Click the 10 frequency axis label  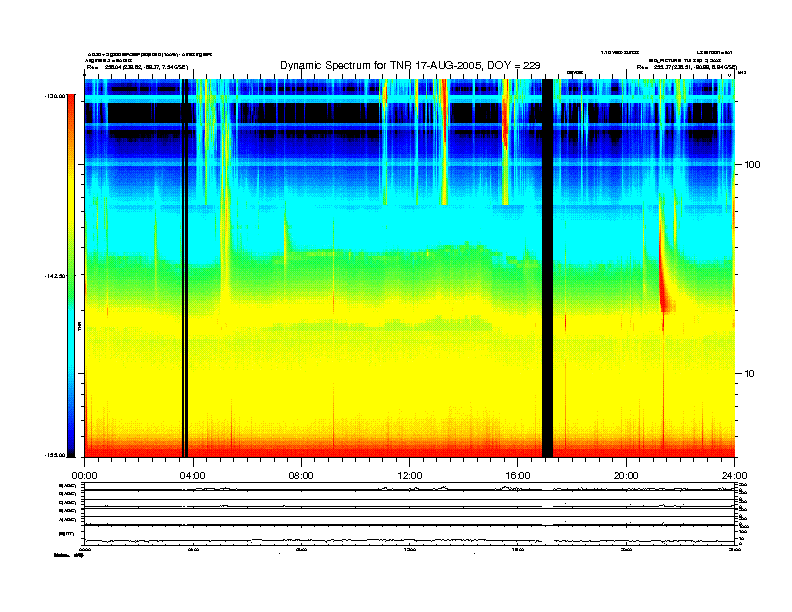(750, 374)
